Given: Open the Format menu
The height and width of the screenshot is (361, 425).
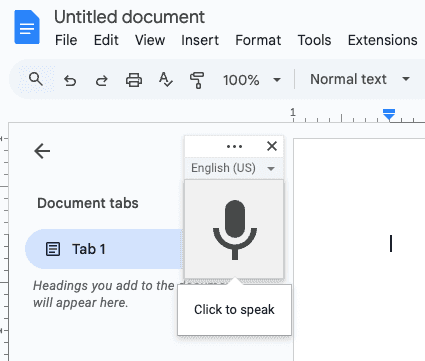Looking at the screenshot, I should pyautogui.click(x=258, y=40).
